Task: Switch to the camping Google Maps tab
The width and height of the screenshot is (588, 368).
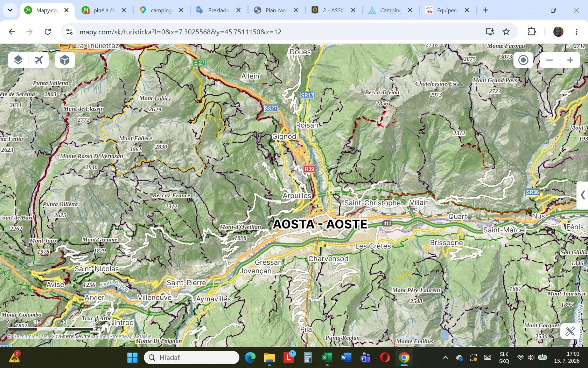Action: point(161,10)
